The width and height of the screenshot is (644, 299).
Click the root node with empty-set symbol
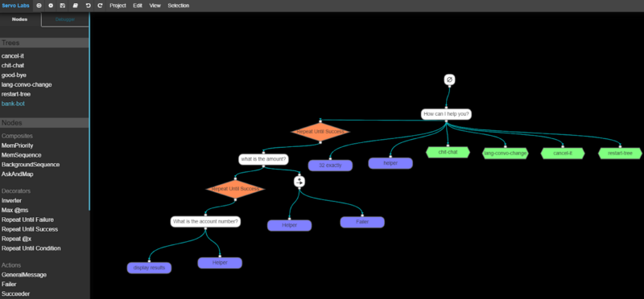(449, 80)
